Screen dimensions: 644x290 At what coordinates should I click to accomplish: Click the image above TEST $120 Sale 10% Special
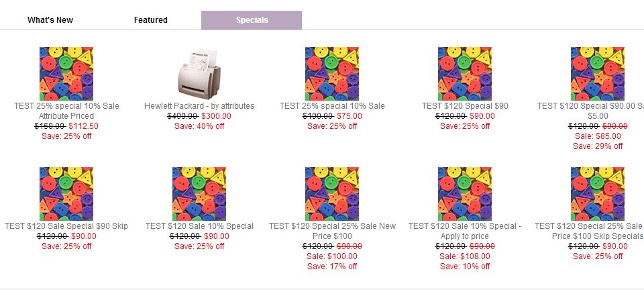pos(199,194)
